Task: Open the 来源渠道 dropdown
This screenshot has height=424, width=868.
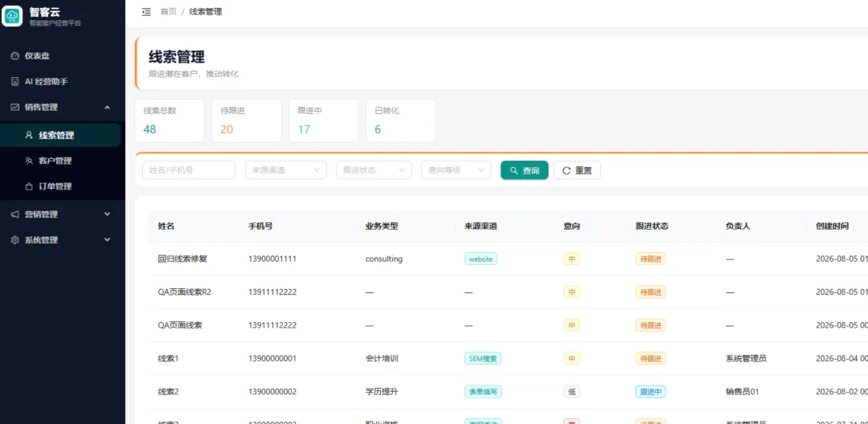Action: click(x=285, y=170)
